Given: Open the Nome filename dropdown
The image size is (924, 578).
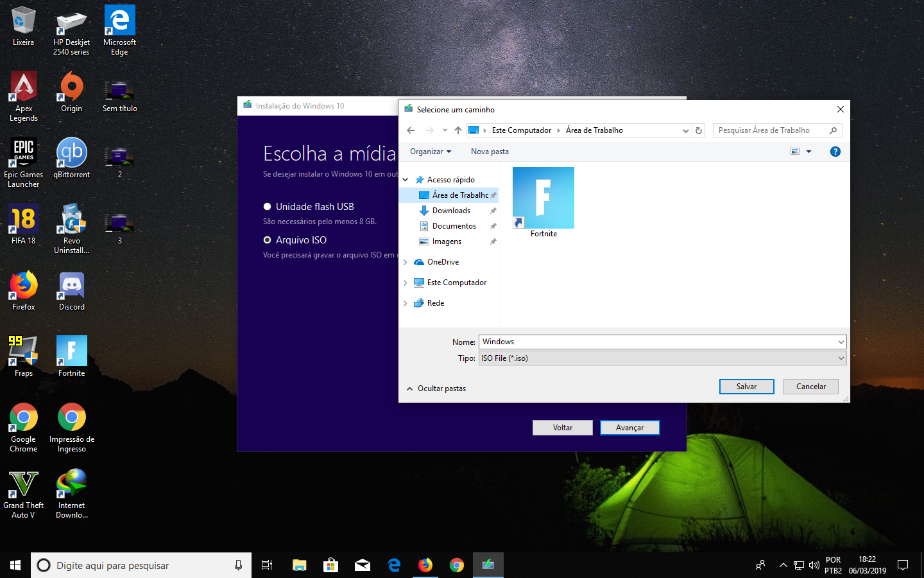Looking at the screenshot, I should click(841, 342).
